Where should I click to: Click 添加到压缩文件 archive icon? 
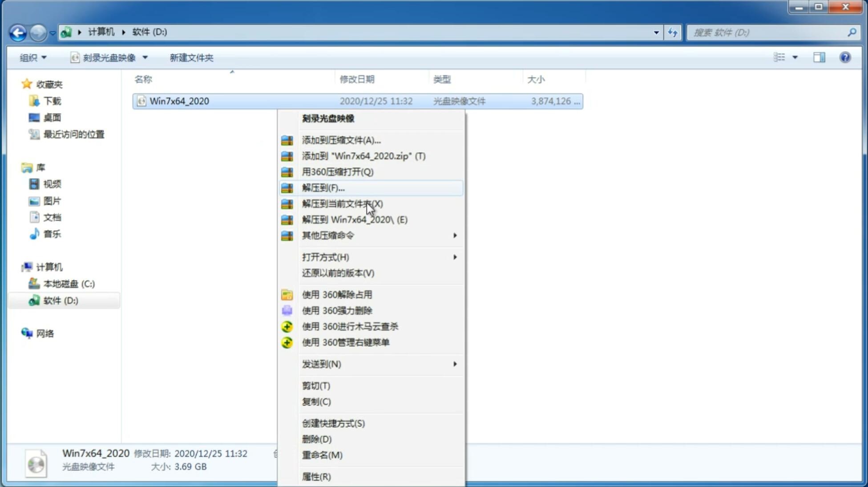(x=288, y=140)
